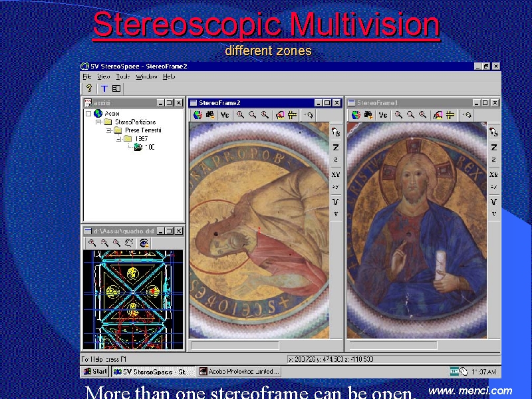Click the first magnifier in StereoFrame1 toolbar

[398, 115]
